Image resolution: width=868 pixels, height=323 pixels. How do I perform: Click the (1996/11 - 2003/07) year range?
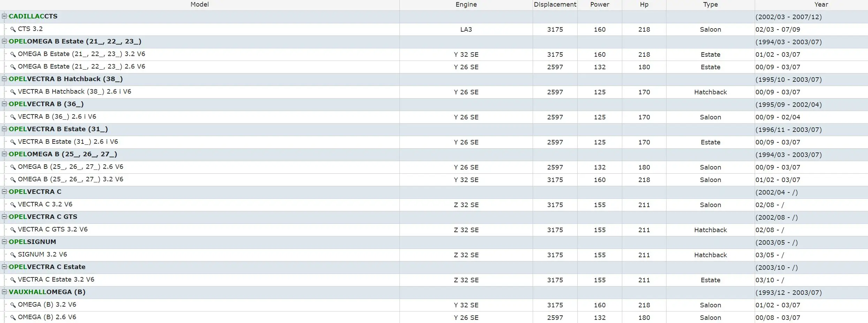[789, 130]
